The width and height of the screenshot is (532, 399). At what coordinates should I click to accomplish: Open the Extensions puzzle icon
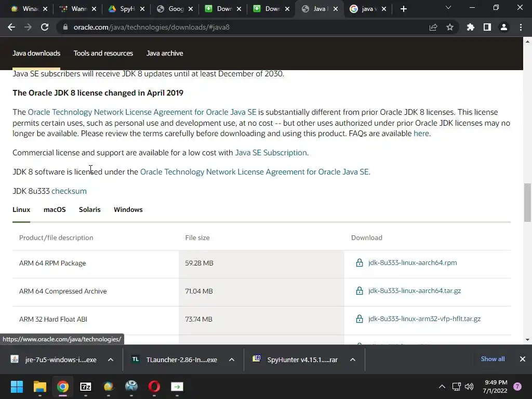(x=471, y=27)
